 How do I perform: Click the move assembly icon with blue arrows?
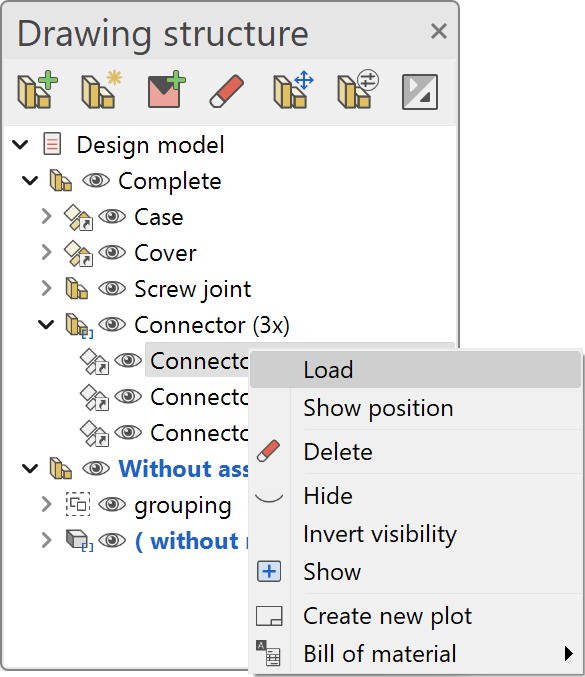[x=293, y=90]
